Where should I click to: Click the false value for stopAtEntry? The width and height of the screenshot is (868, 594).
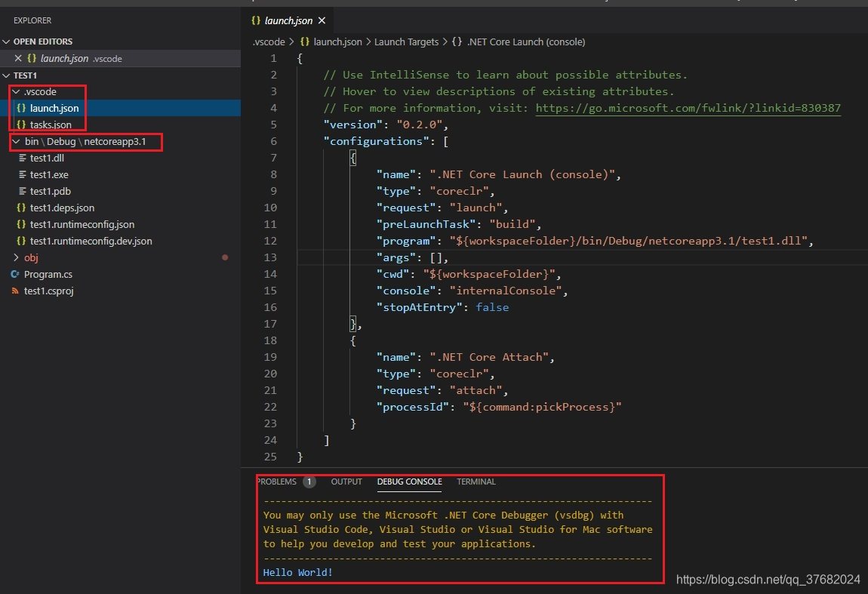click(x=492, y=307)
